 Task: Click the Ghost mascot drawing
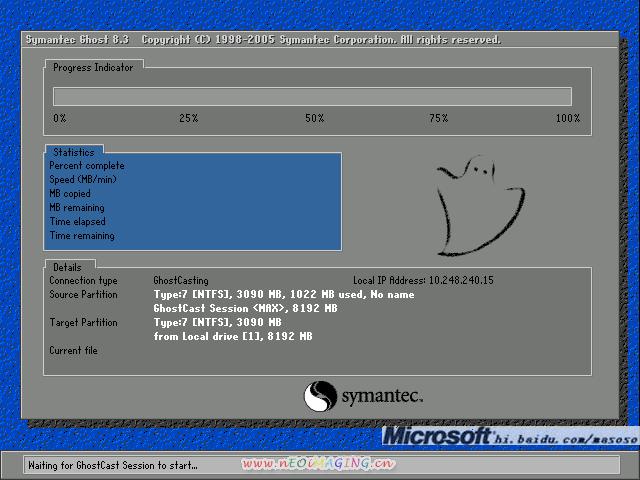pyautogui.click(x=481, y=206)
